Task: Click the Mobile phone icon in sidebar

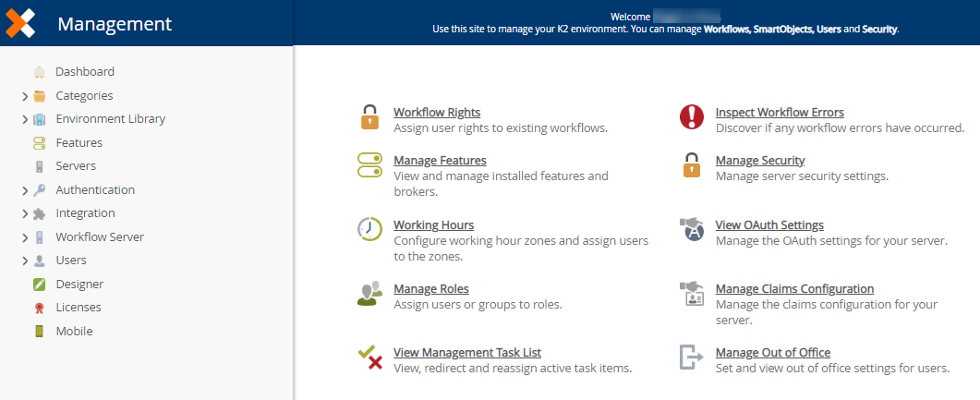Action: [40, 332]
